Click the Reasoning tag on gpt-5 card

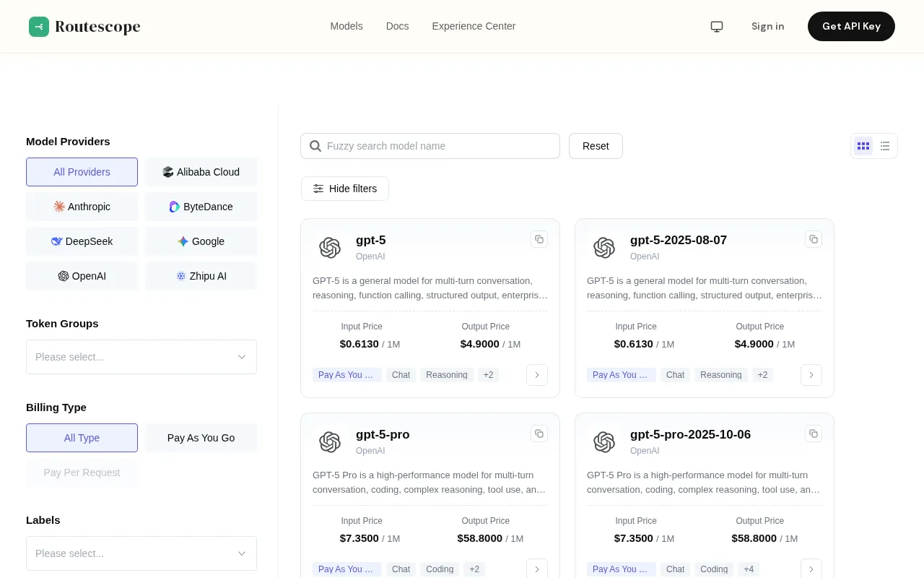point(447,375)
